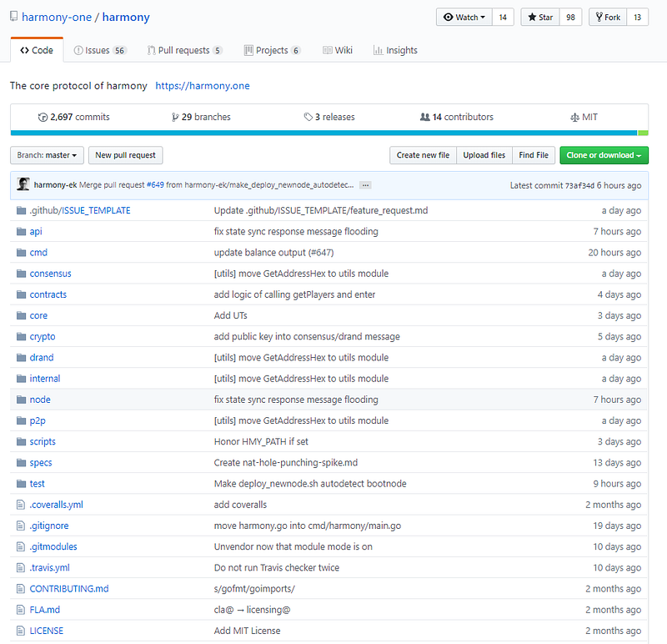Open latest commit hash 73af34d
The width and height of the screenshot is (667, 644).
coord(579,185)
